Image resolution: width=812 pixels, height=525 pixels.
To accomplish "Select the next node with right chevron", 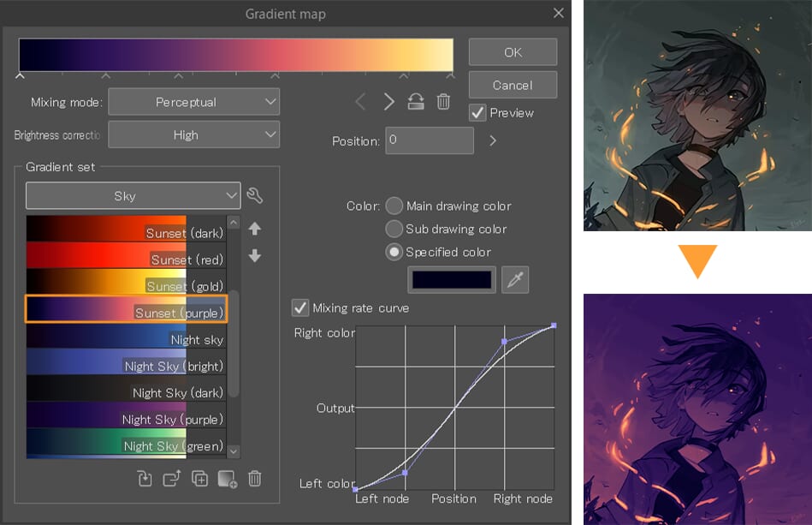I will (x=388, y=102).
